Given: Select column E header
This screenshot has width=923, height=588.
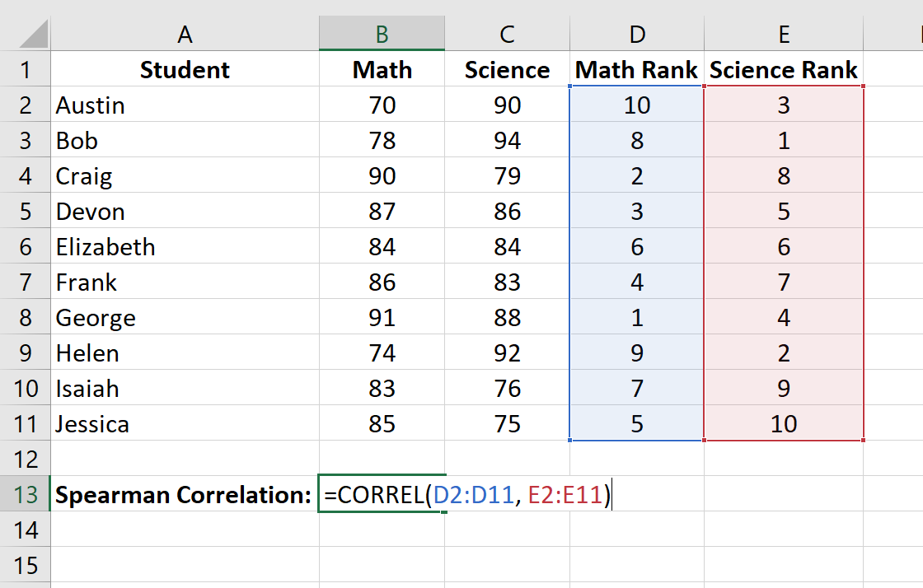Looking at the screenshot, I should (784, 34).
